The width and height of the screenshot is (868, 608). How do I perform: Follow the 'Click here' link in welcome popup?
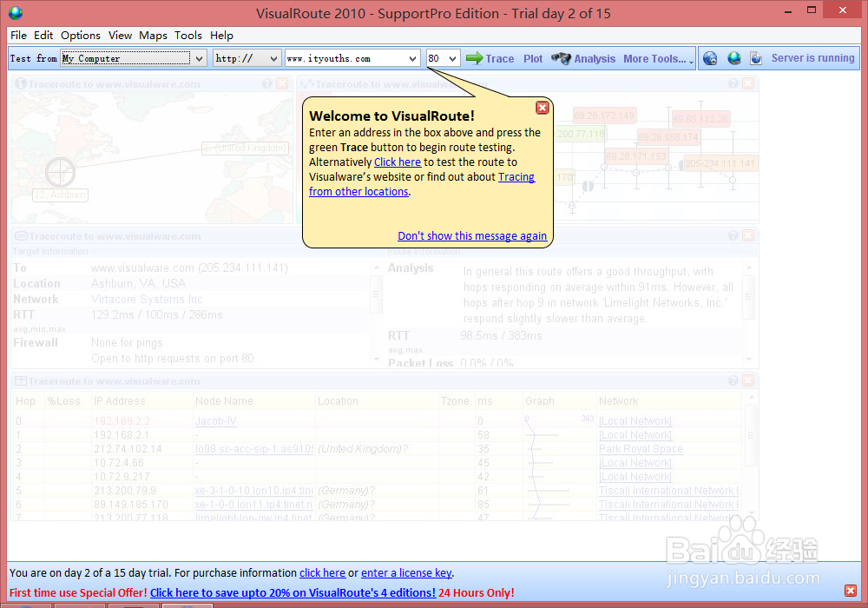coord(398,162)
